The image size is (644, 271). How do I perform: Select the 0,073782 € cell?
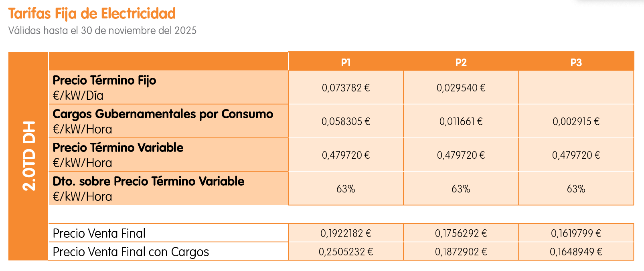pos(346,88)
